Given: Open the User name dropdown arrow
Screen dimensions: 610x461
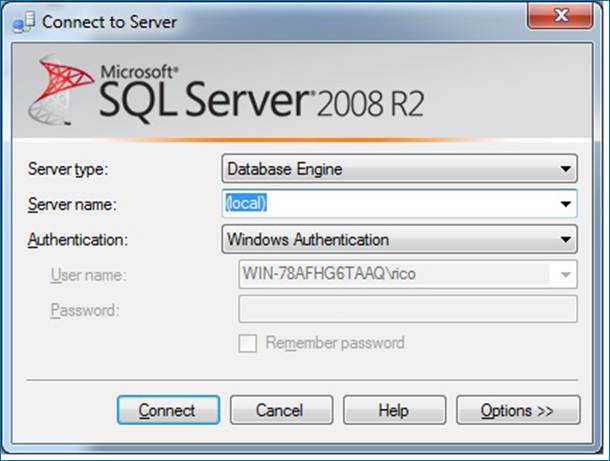Looking at the screenshot, I should (x=566, y=275).
